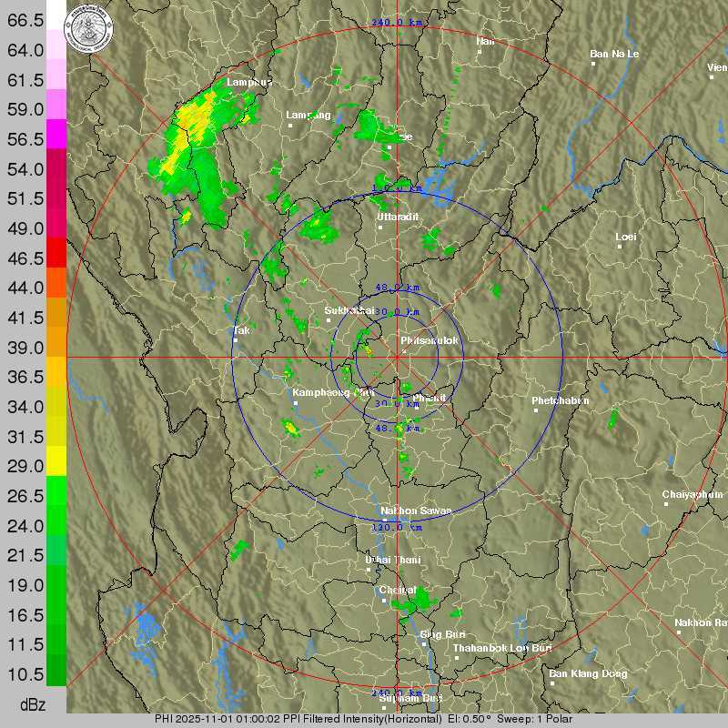This screenshot has width=728, height=728.
Task: Select the Tak city marker
Action: pyautogui.click(x=234, y=340)
